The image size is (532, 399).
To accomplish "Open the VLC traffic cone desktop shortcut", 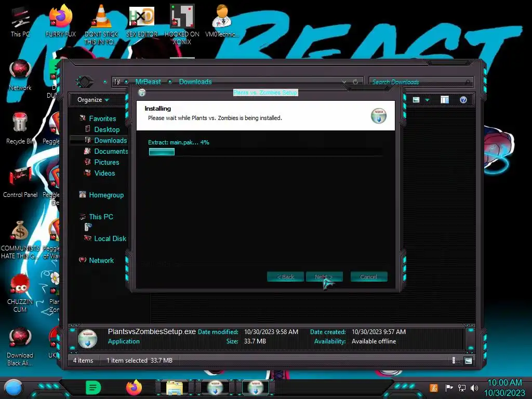I will point(101,24).
